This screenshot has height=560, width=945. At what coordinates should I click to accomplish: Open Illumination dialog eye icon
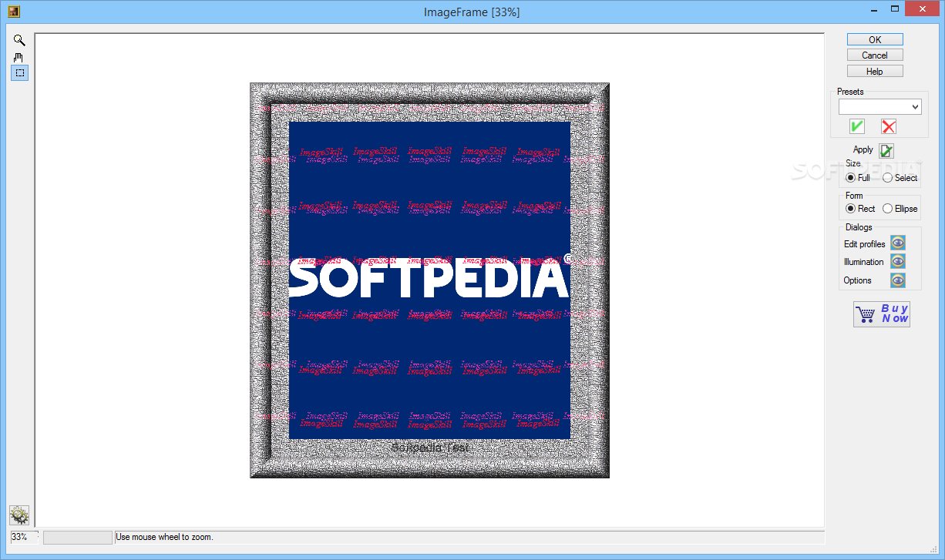pyautogui.click(x=898, y=262)
